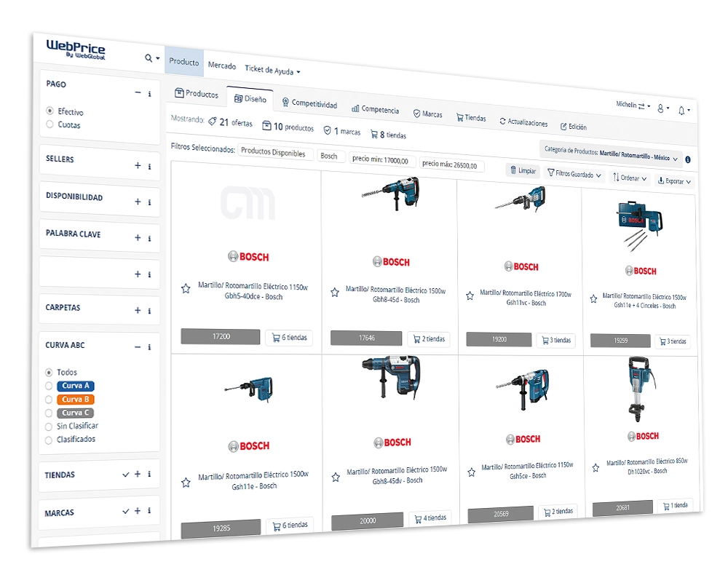
Task: Select the Clasificados option
Action: click(x=48, y=440)
